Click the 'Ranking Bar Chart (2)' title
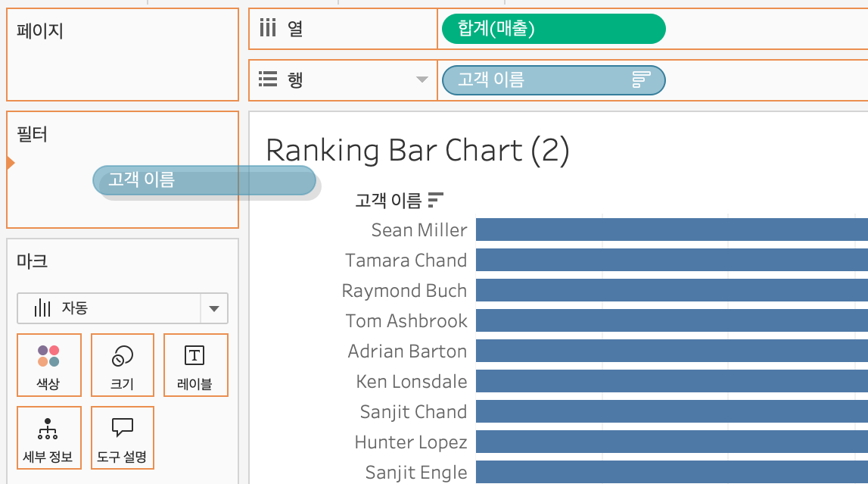 [x=418, y=151]
